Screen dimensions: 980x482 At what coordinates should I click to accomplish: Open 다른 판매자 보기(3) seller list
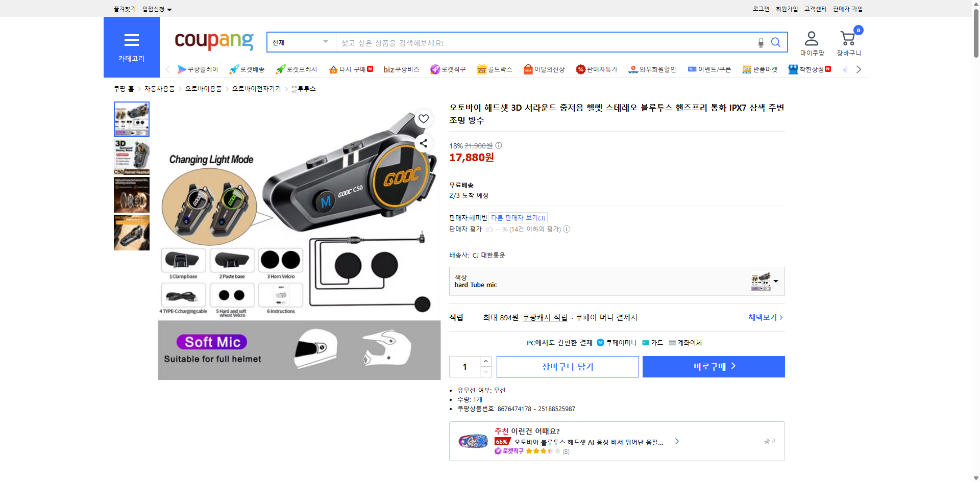coord(518,218)
